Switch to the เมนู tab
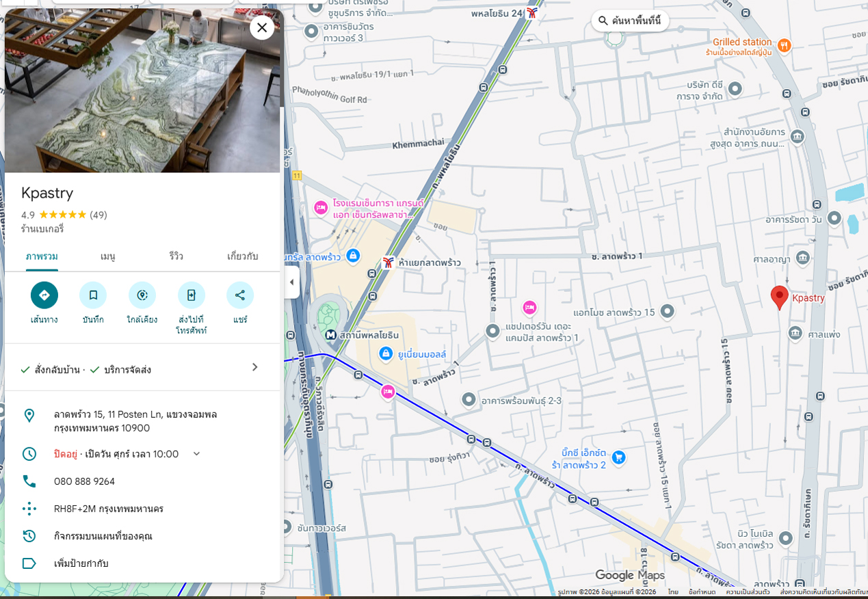This screenshot has height=599, width=868. coord(107,256)
